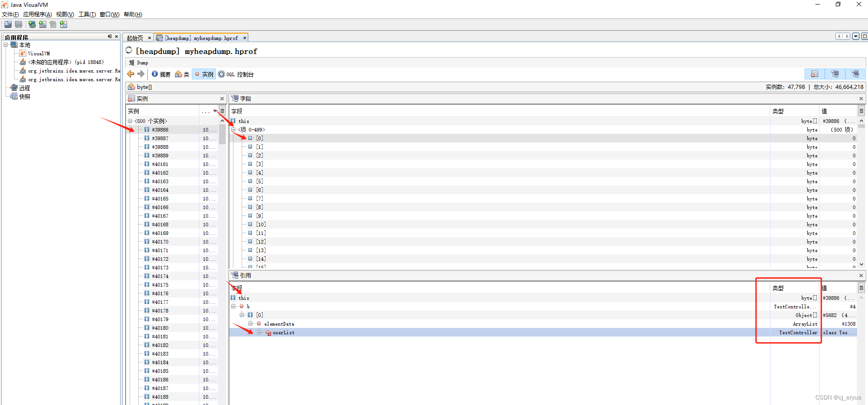This screenshot has height=405, width=868.
Task: Open the 工具 menu
Action: (x=87, y=15)
